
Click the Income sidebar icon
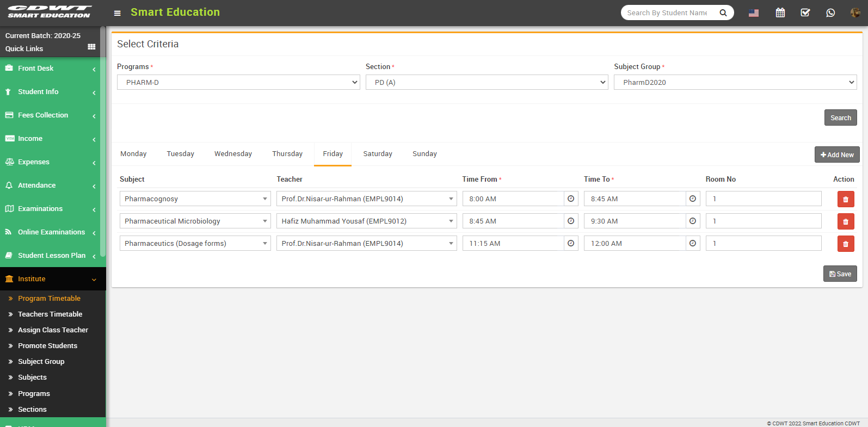10,138
